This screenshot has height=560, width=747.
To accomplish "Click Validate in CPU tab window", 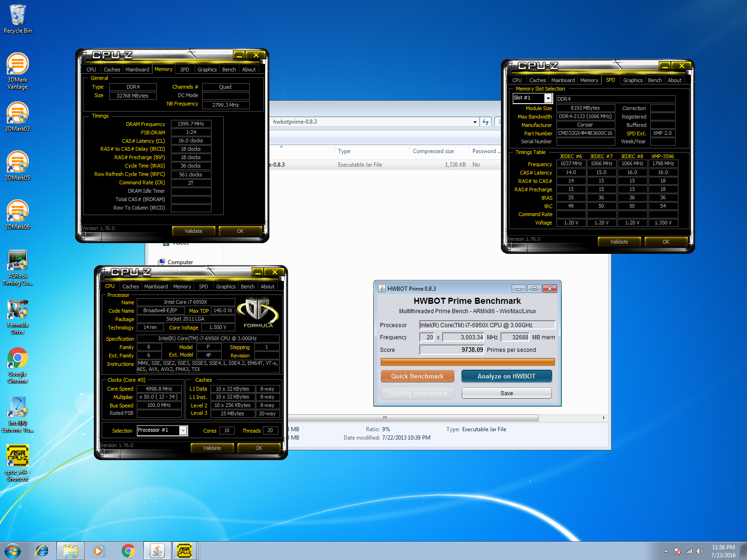I will tap(212, 448).
